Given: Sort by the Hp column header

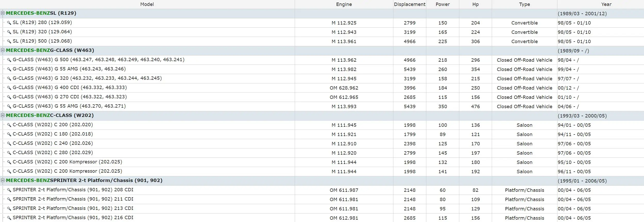Looking at the screenshot, I should click(x=476, y=4).
